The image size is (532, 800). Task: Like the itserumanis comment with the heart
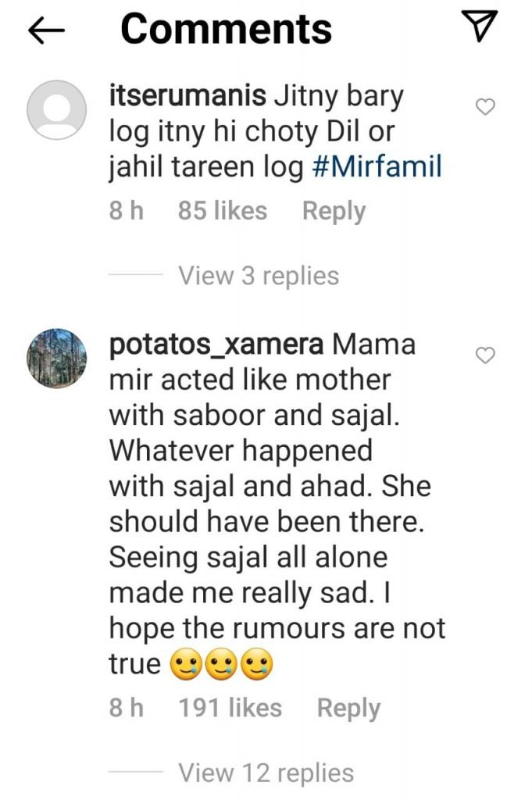click(x=486, y=108)
